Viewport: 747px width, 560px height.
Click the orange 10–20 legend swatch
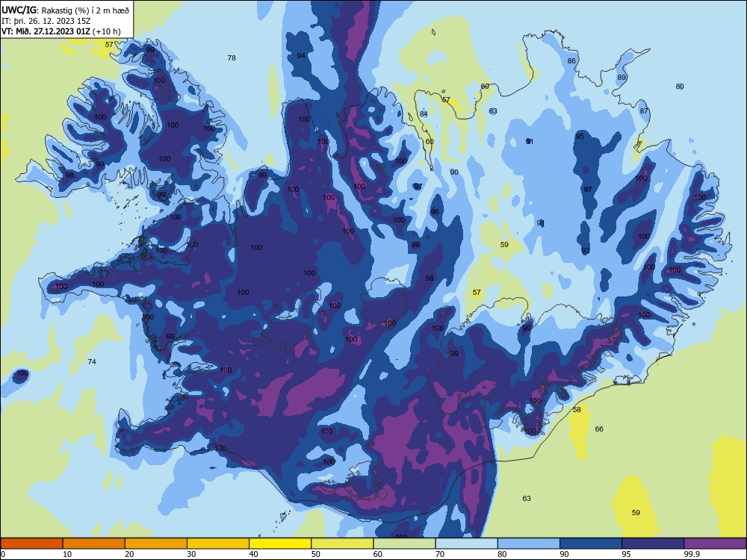coord(94,544)
